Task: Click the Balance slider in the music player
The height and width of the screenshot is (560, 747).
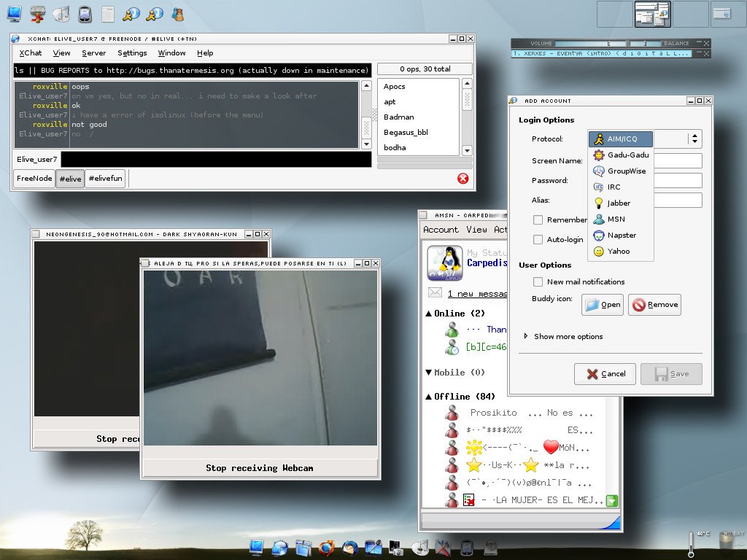Action: [x=645, y=43]
